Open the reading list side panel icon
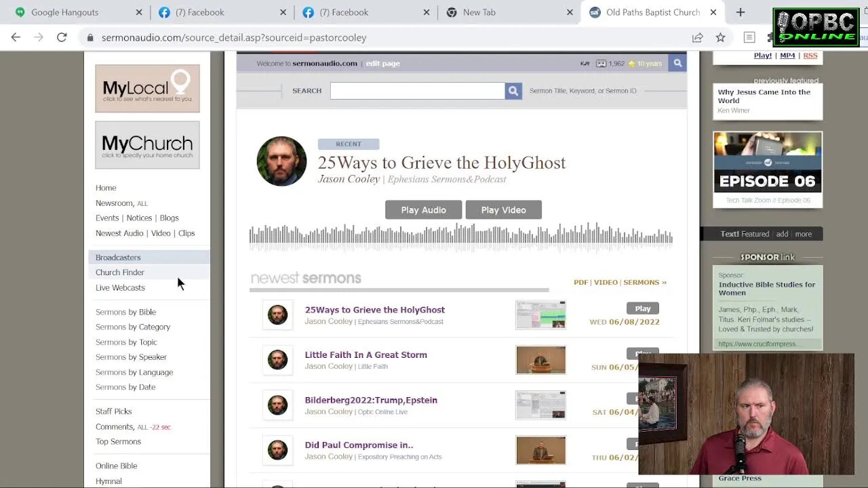This screenshot has height=488, width=868. point(749,37)
